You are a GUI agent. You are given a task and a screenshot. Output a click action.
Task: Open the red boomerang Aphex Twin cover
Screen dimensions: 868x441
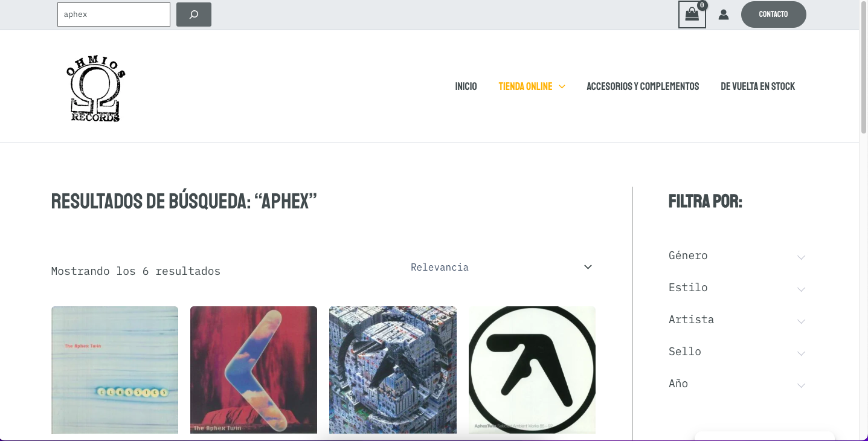254,370
